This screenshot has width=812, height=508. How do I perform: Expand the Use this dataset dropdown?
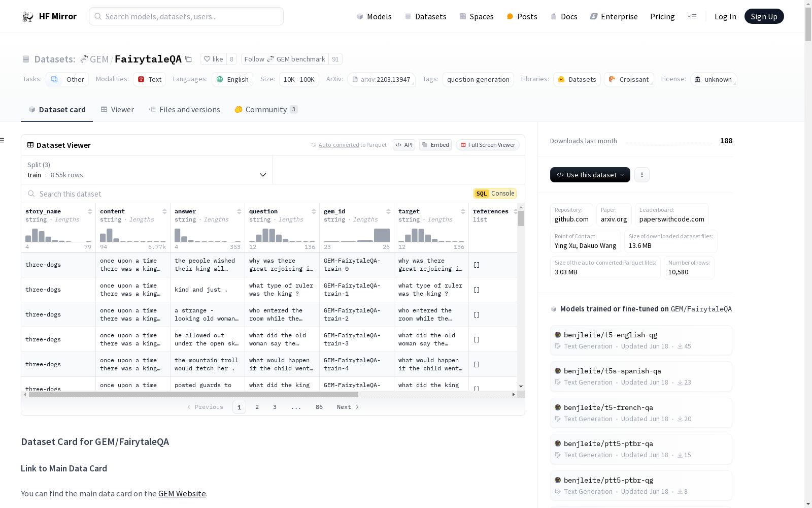click(x=590, y=175)
